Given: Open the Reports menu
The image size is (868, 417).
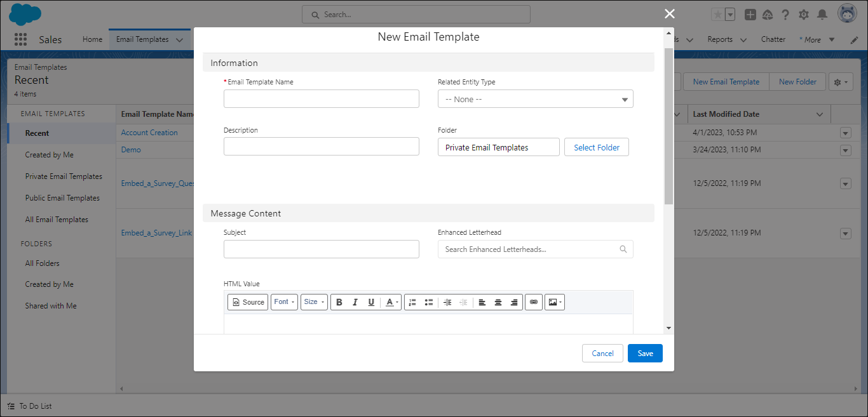Looking at the screenshot, I should click(720, 39).
